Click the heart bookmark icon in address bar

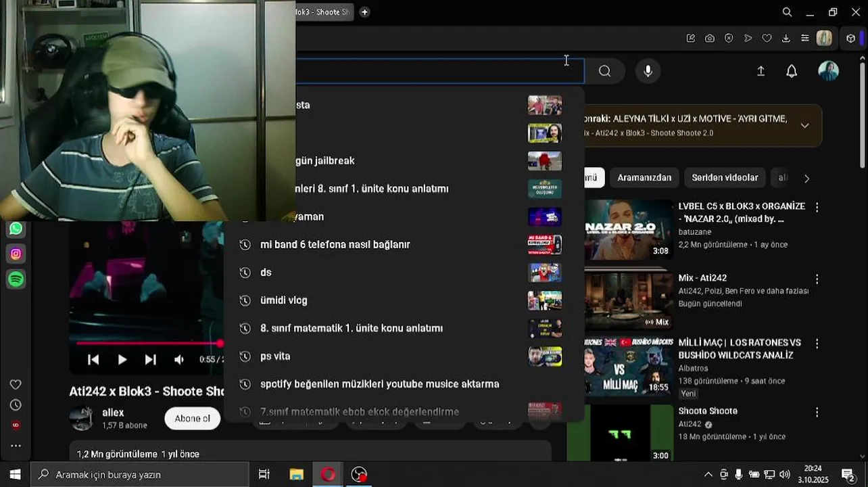[x=767, y=39]
